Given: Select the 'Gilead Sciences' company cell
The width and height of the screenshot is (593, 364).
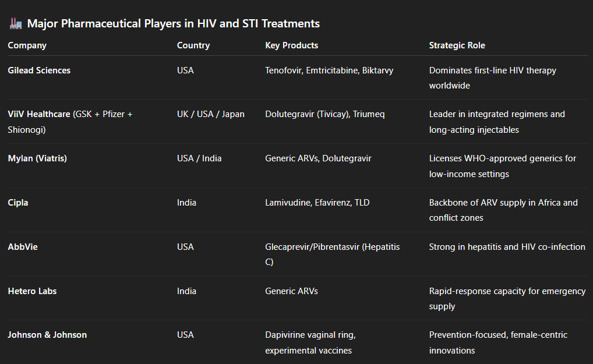Looking at the screenshot, I should 40,70.
